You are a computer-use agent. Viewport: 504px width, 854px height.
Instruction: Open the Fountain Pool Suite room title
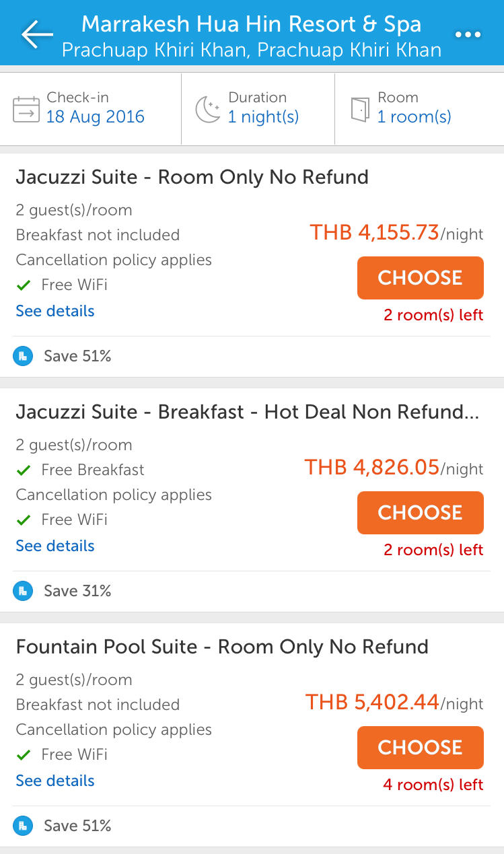(x=222, y=647)
